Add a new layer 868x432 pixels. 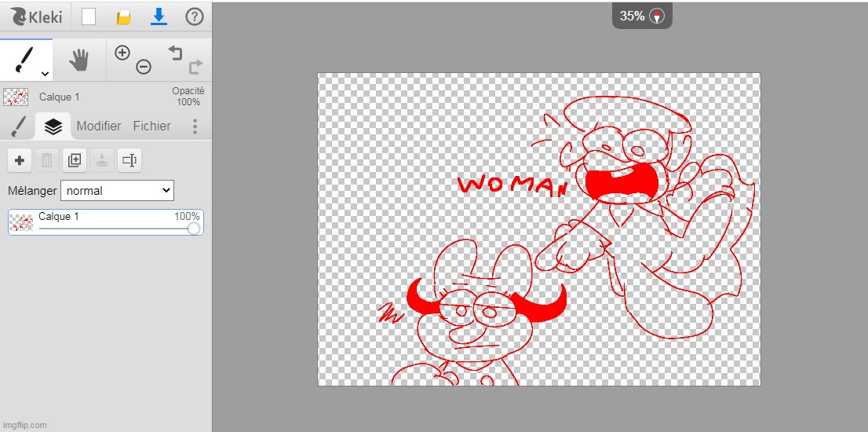point(20,160)
